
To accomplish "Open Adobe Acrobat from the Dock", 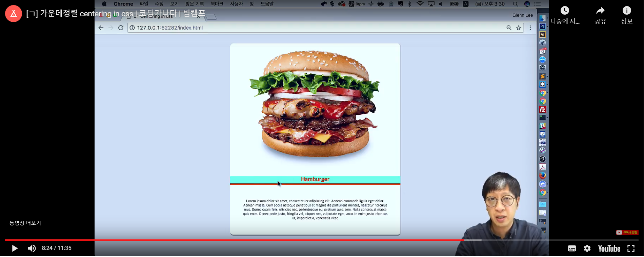I will tap(543, 167).
